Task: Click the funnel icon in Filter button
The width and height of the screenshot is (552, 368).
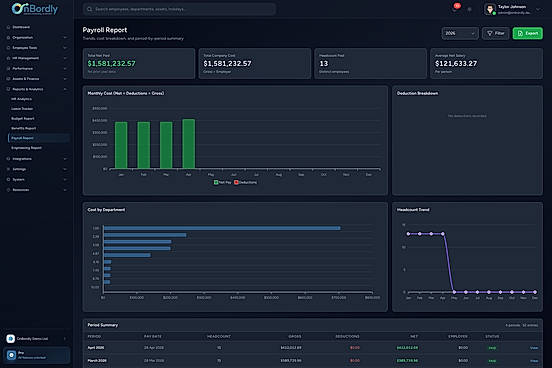Action: pyautogui.click(x=489, y=33)
